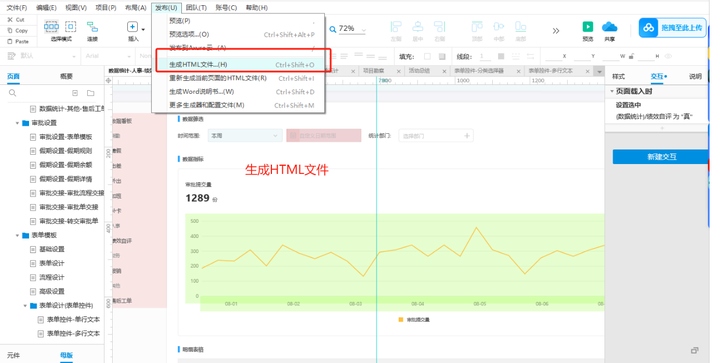Click the 拖拽至此上传 upload button
Image resolution: width=720 pixels, height=363 pixels.
672,28
